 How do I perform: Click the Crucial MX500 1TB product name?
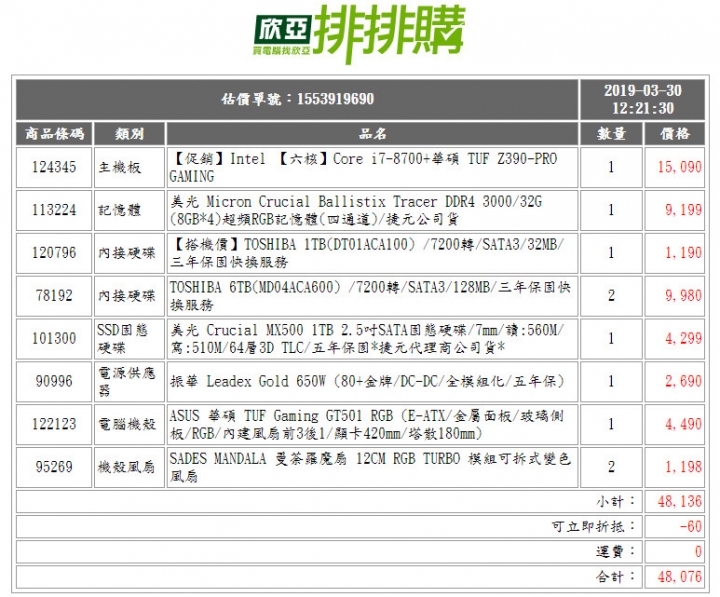coord(366,338)
